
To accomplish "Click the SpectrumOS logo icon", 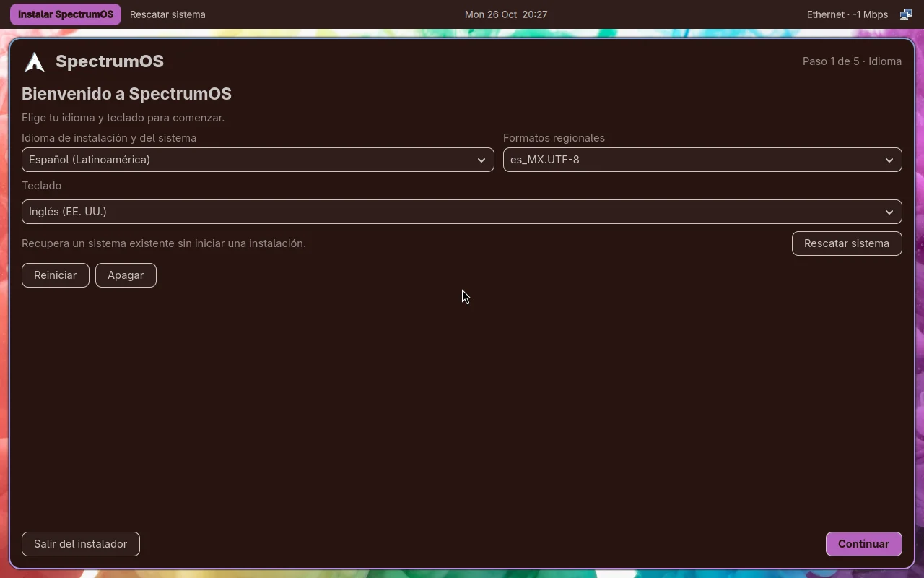I will pyautogui.click(x=35, y=62).
